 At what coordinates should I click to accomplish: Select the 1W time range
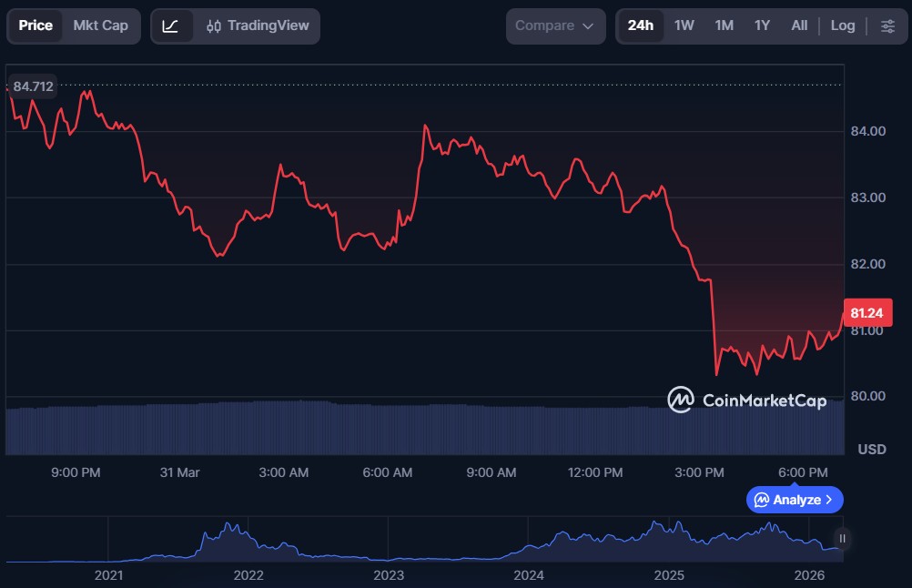click(684, 26)
